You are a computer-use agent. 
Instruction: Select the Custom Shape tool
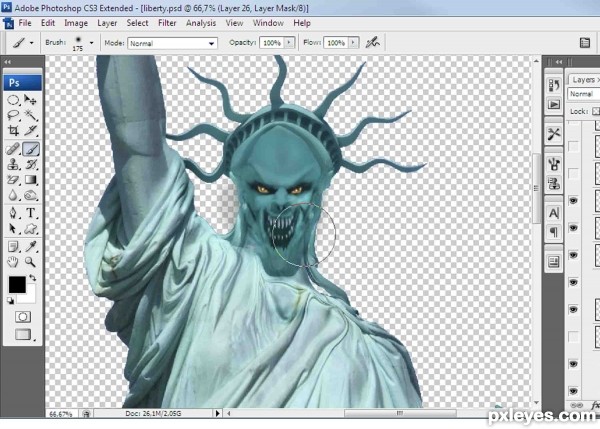pyautogui.click(x=31, y=228)
